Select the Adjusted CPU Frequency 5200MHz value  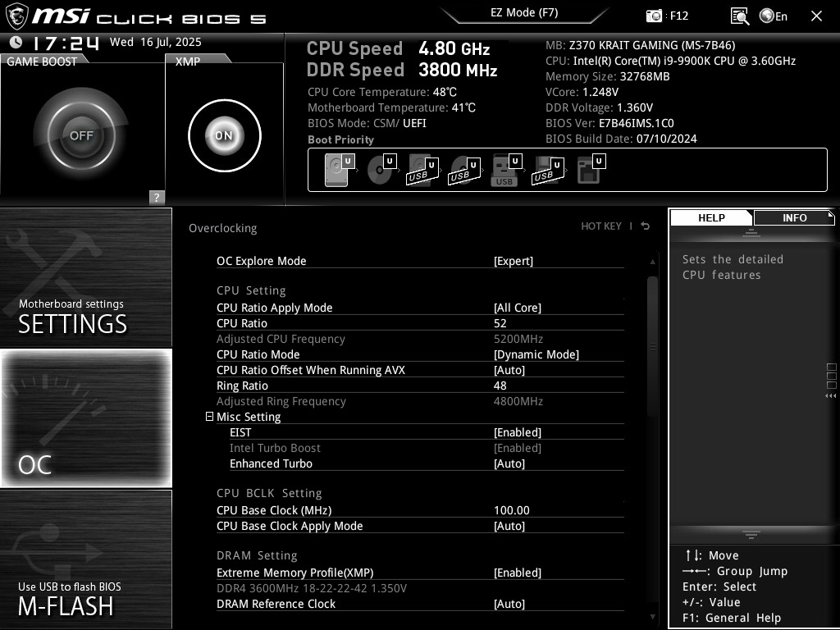[518, 339]
